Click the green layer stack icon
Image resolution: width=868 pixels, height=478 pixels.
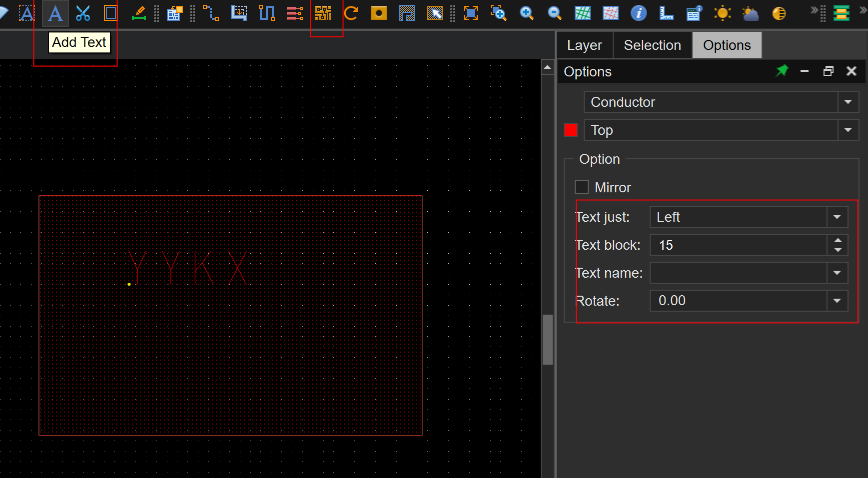tap(842, 13)
